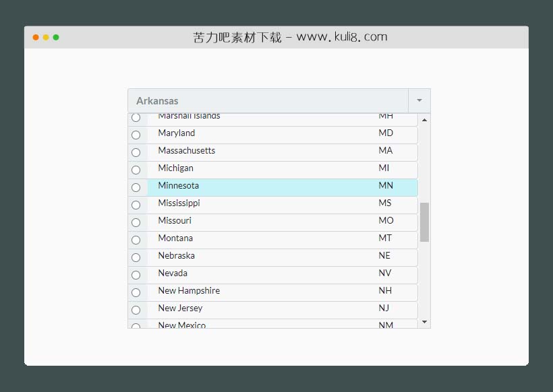
Task: Choose the Michigan radio button
Action: pyautogui.click(x=136, y=170)
